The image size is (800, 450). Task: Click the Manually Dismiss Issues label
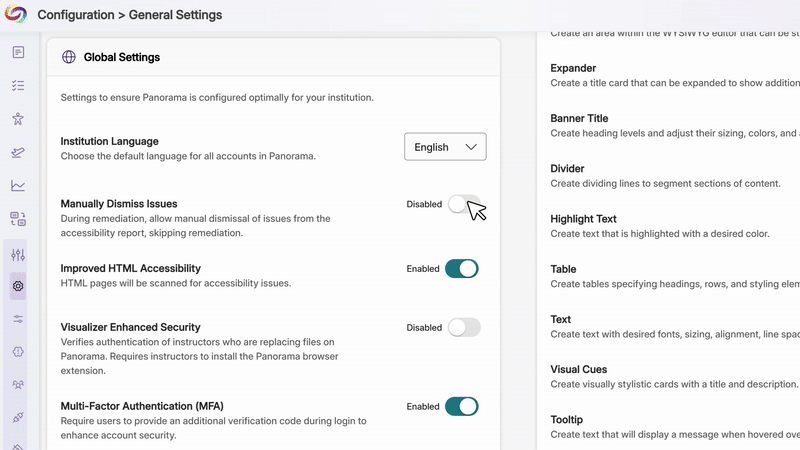[x=119, y=204]
